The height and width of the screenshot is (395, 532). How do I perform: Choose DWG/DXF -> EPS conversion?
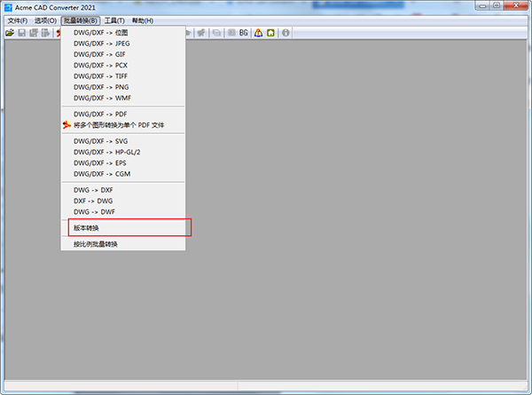coord(123,162)
